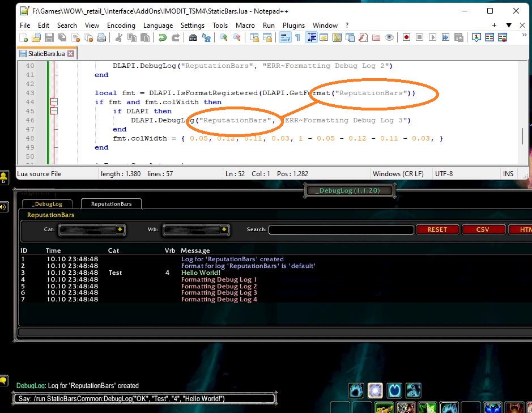532x413 pixels.
Task: Click the Print icon
Action: pyautogui.click(x=101, y=37)
